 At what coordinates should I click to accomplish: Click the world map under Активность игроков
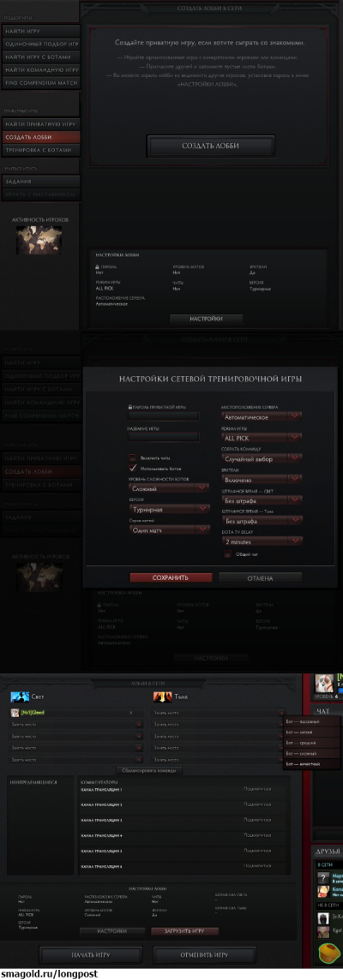pyautogui.click(x=39, y=240)
